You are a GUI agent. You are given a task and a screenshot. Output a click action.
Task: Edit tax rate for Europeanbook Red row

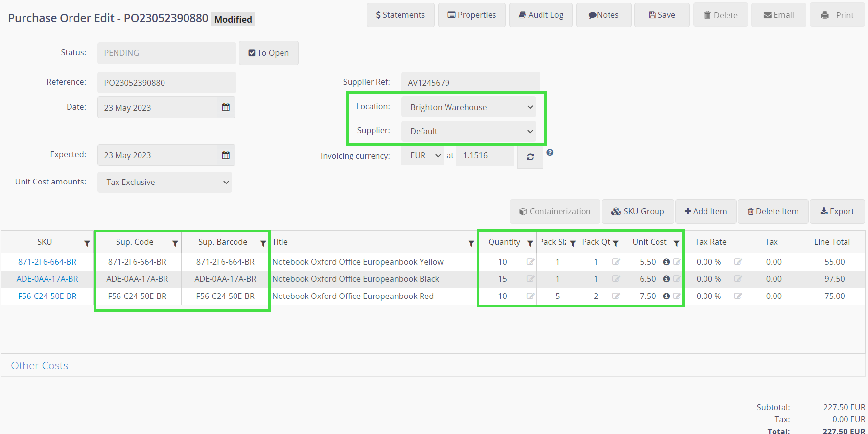[x=738, y=296]
